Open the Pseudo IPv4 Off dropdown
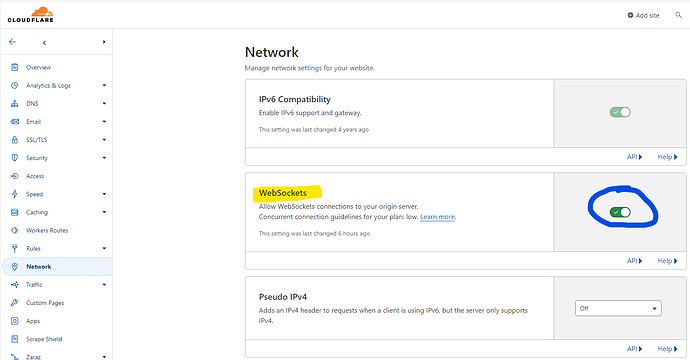Screen dimensions: 690x360 coord(618,308)
